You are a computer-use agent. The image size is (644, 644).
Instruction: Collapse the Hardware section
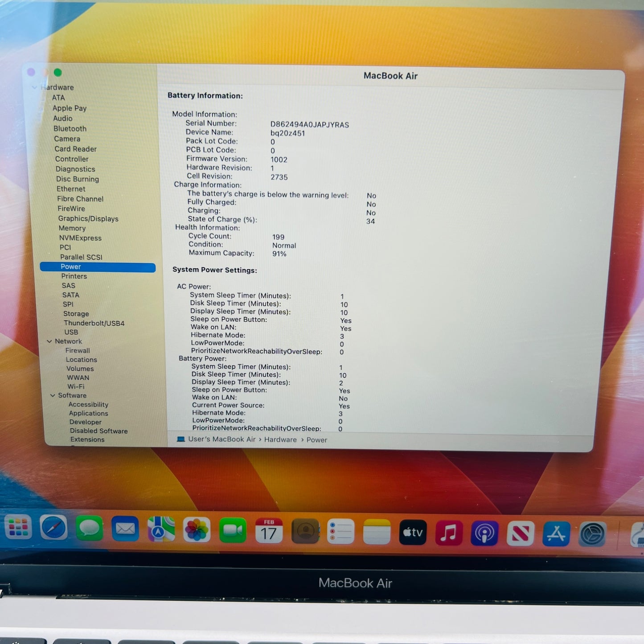coord(35,87)
